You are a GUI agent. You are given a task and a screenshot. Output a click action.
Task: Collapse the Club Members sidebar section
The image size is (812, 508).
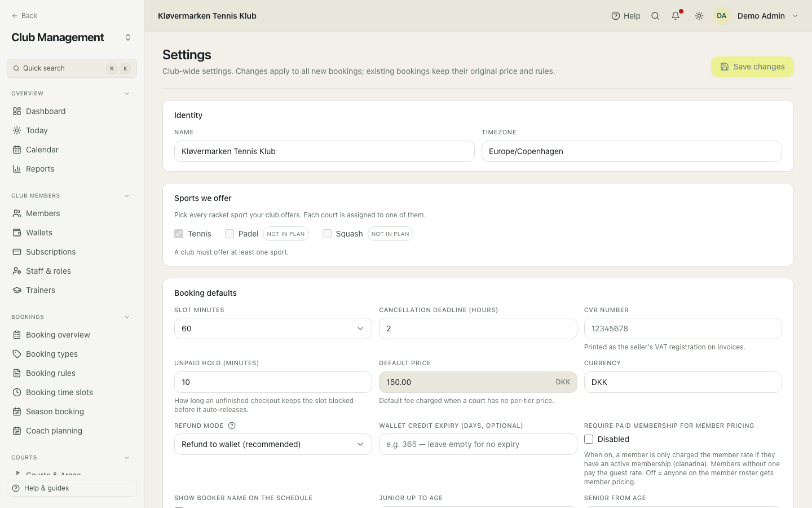click(127, 196)
